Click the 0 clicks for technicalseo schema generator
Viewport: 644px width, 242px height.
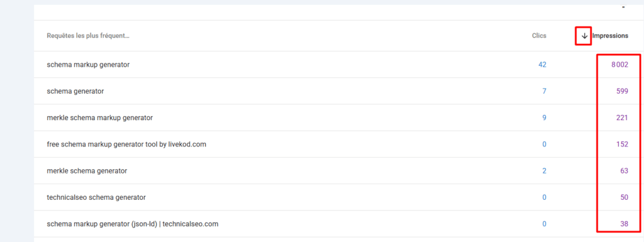pos(544,197)
